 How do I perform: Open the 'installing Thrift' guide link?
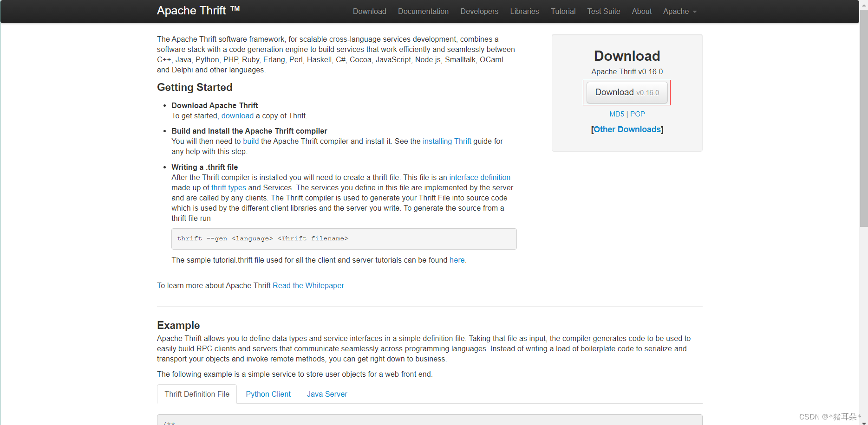tap(447, 142)
